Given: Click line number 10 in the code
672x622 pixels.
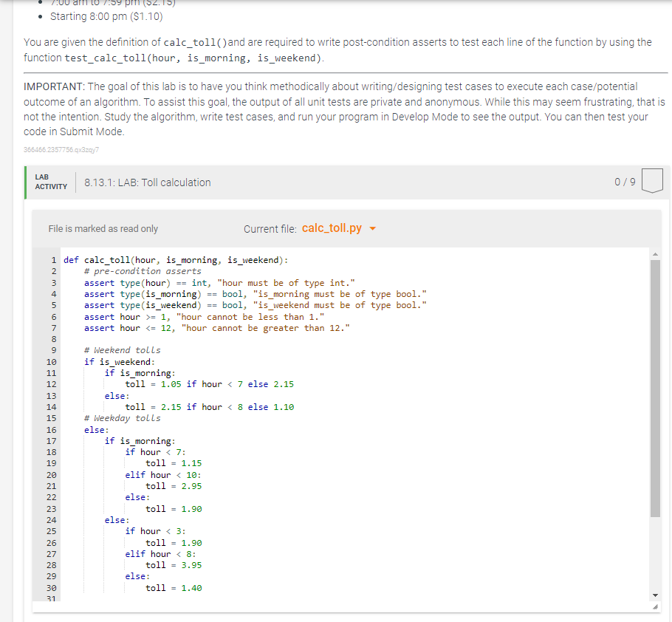Looking at the screenshot, I should (50, 362).
